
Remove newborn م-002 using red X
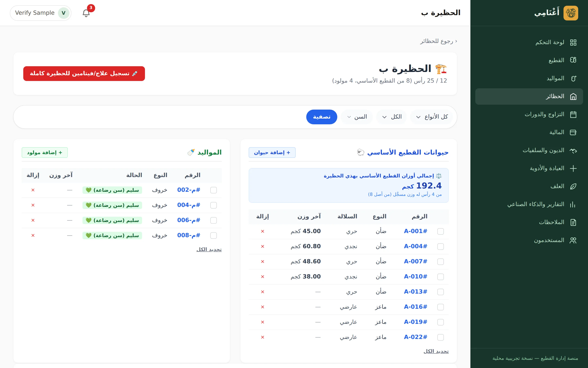click(x=33, y=190)
